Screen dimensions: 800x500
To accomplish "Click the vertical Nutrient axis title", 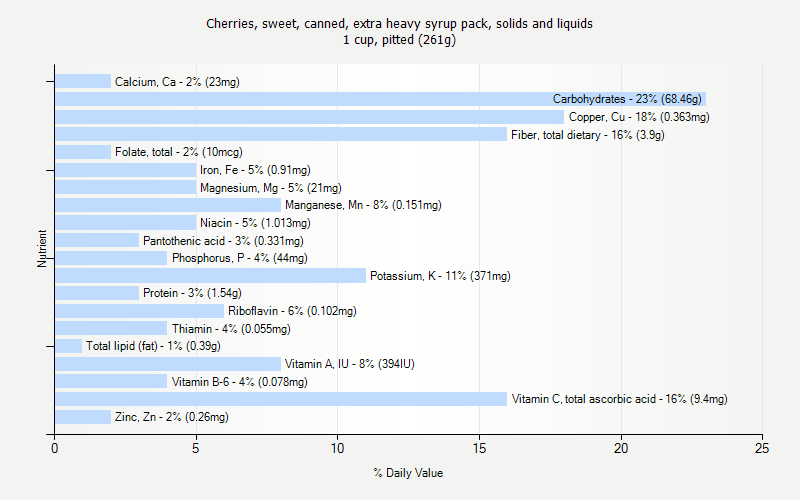I will [x=42, y=248].
